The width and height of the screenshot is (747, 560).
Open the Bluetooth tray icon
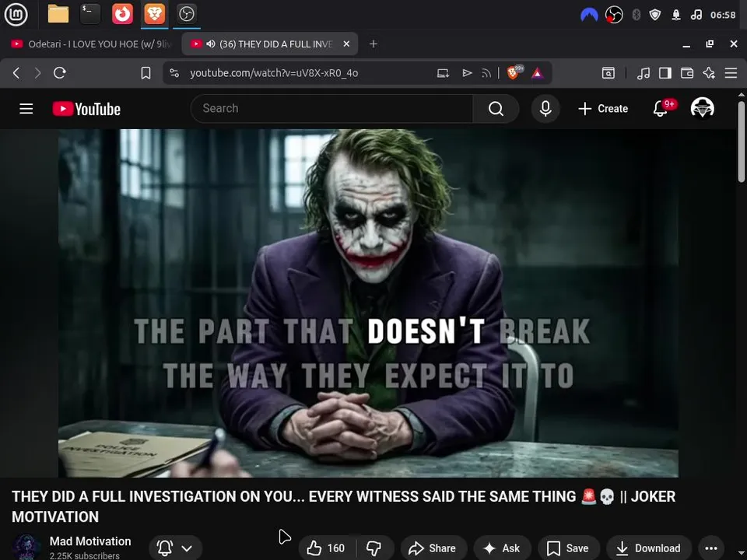coord(636,16)
